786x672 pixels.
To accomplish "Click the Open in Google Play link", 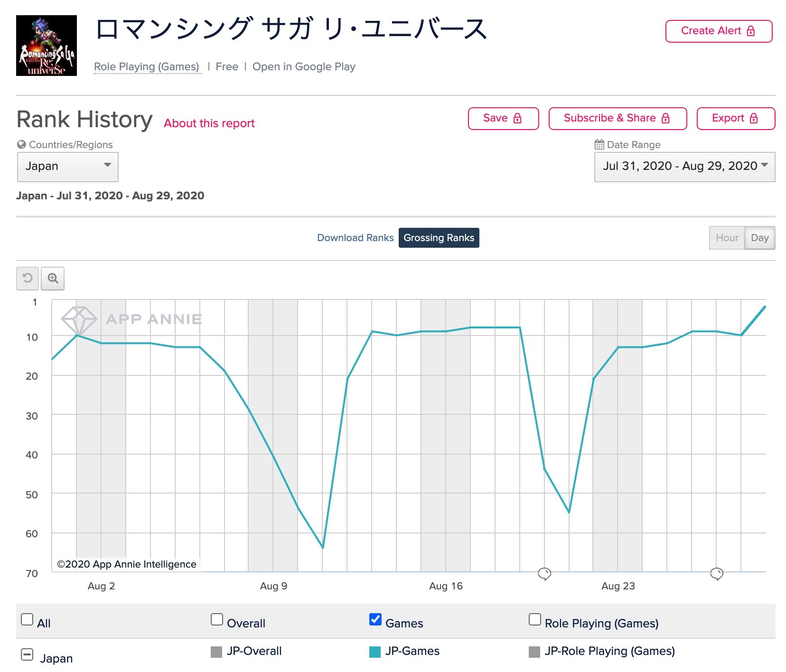I will 304,67.
